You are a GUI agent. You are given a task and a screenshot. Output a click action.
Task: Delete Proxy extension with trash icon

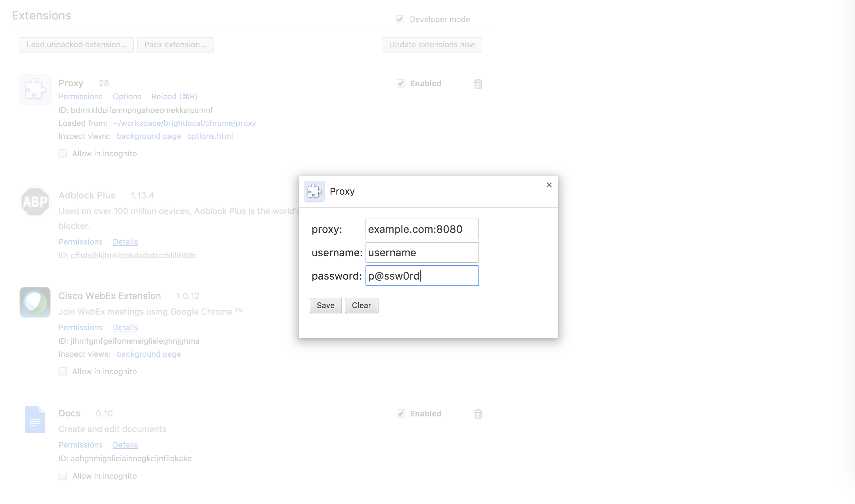tap(478, 84)
